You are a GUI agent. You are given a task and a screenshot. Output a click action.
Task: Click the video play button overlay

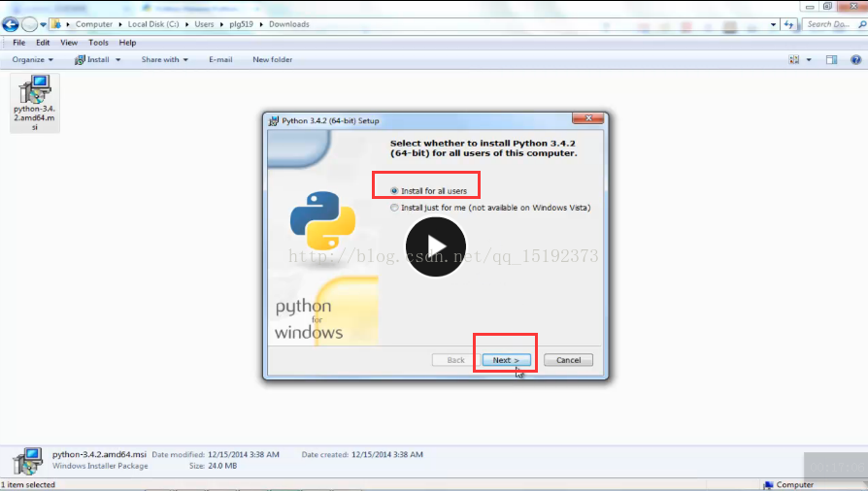click(x=436, y=246)
